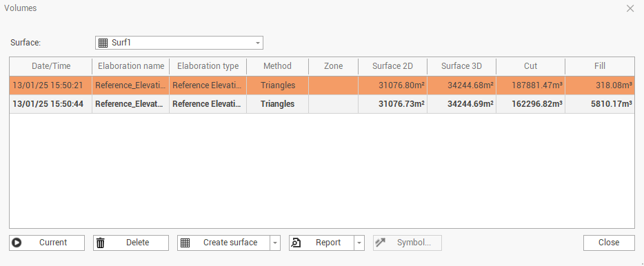Click the Symbol wand icon
The height and width of the screenshot is (266, 644).
click(381, 243)
